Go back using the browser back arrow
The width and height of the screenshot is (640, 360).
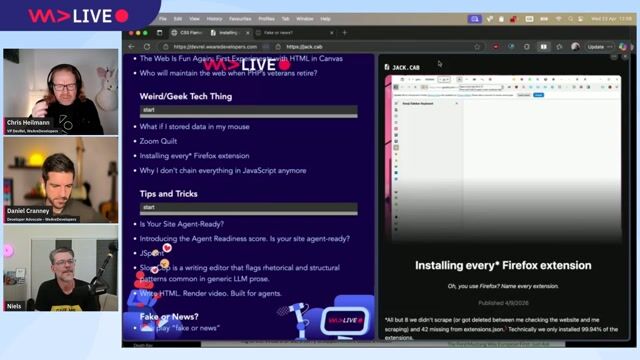tap(131, 47)
